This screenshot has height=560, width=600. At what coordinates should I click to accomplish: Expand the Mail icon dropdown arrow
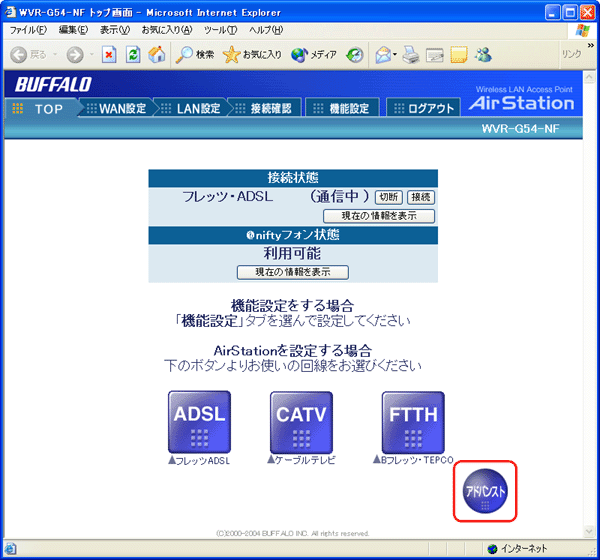[395, 54]
